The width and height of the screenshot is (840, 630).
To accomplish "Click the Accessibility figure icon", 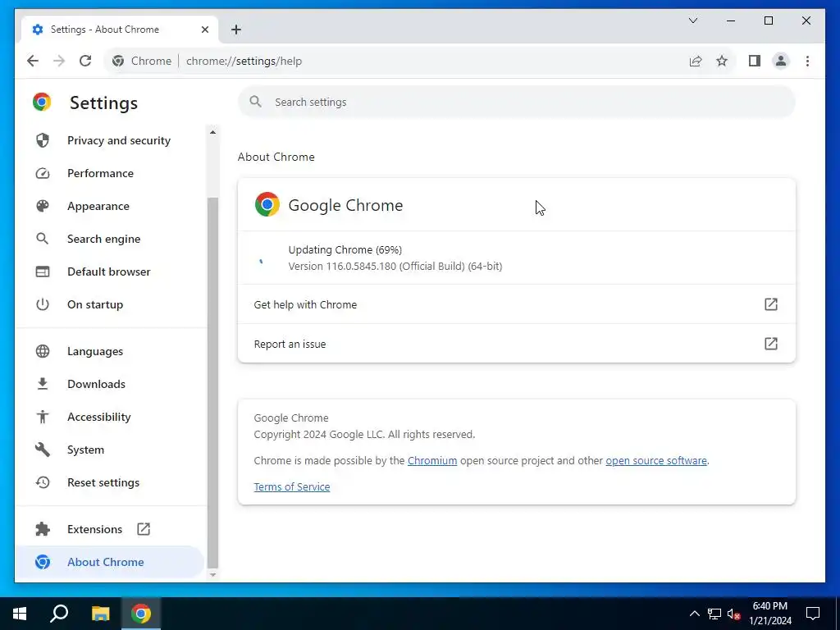I will point(43,417).
